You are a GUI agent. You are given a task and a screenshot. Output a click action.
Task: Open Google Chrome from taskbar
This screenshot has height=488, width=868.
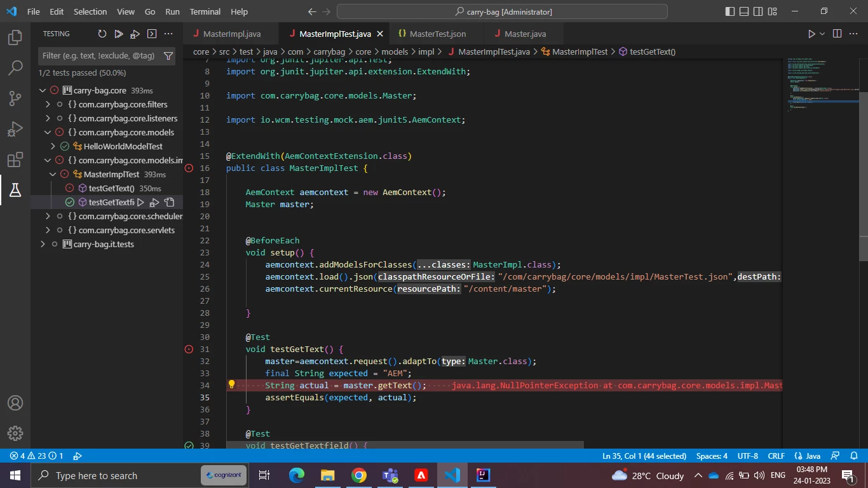tap(359, 475)
